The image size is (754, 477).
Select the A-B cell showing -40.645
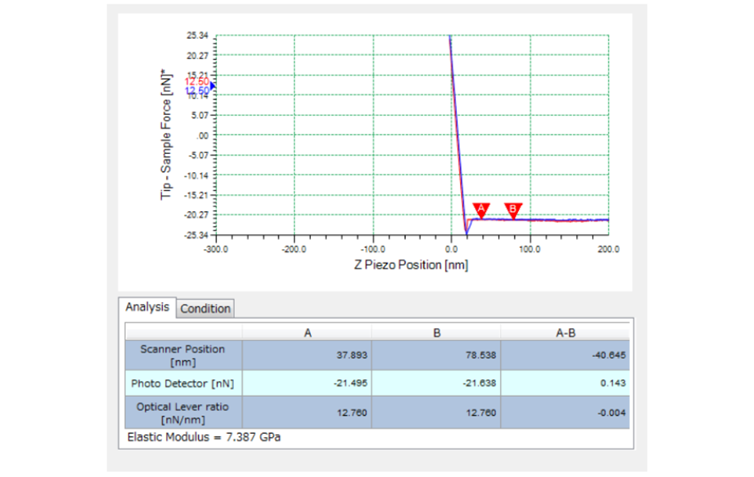[565, 355]
